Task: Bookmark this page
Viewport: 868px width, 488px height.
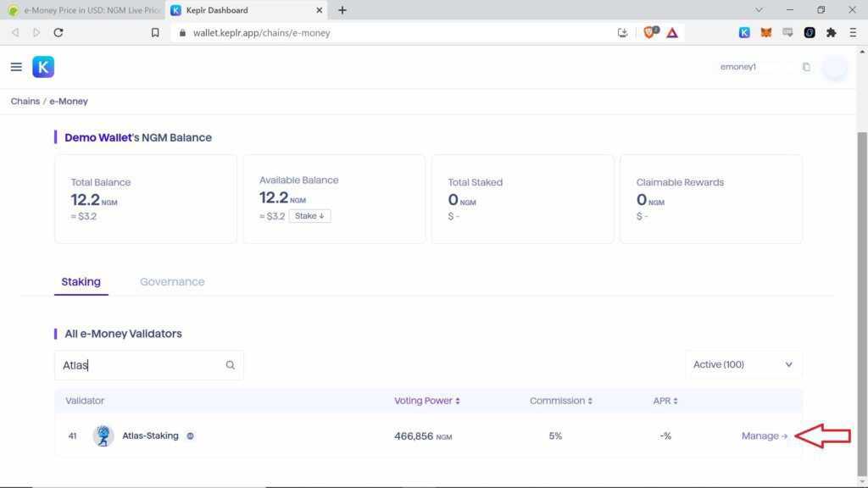Action: tap(155, 33)
